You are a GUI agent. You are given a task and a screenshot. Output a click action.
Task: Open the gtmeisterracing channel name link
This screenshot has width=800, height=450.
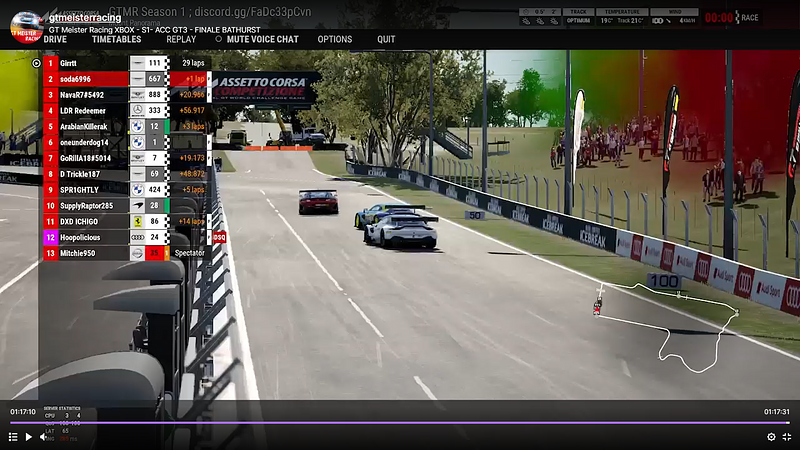pyautogui.click(x=85, y=18)
